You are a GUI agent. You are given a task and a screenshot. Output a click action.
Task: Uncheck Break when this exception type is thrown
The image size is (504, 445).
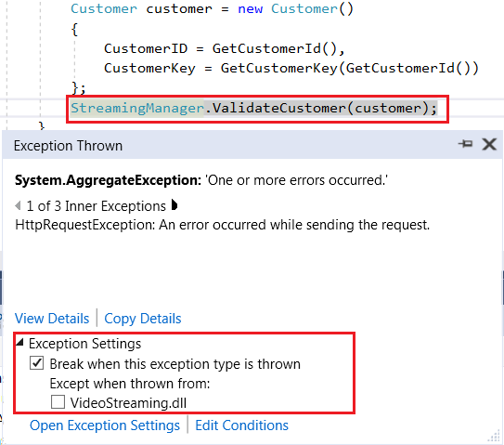[x=36, y=363]
